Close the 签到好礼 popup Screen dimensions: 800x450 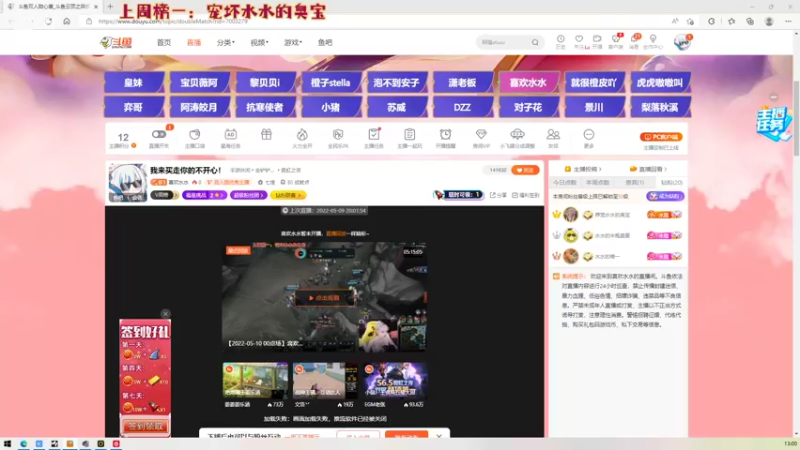tap(165, 314)
